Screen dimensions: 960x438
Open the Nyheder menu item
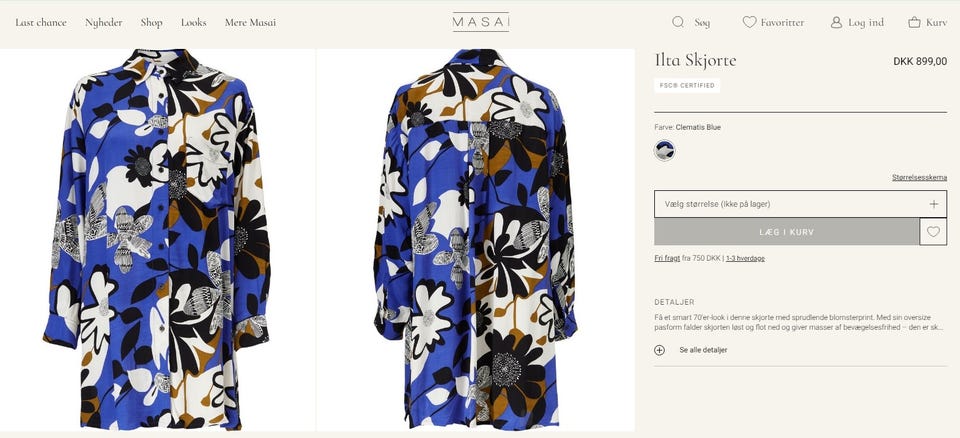coord(104,22)
